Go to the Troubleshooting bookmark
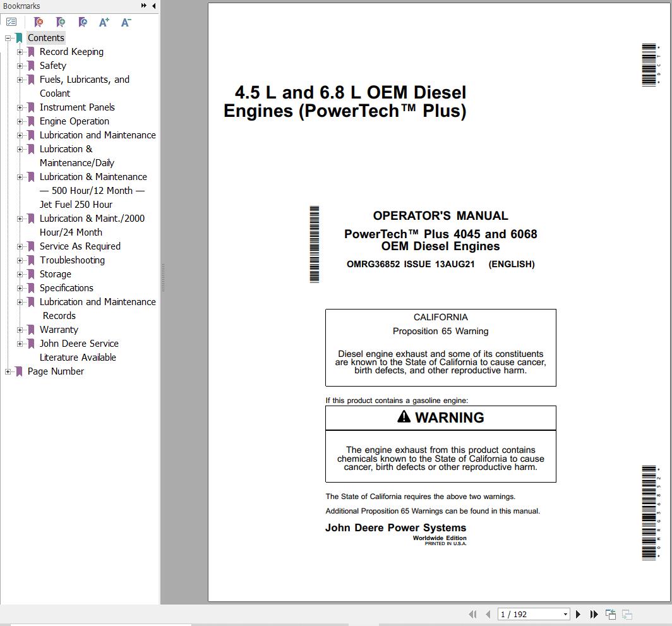672x626 pixels. (x=73, y=260)
